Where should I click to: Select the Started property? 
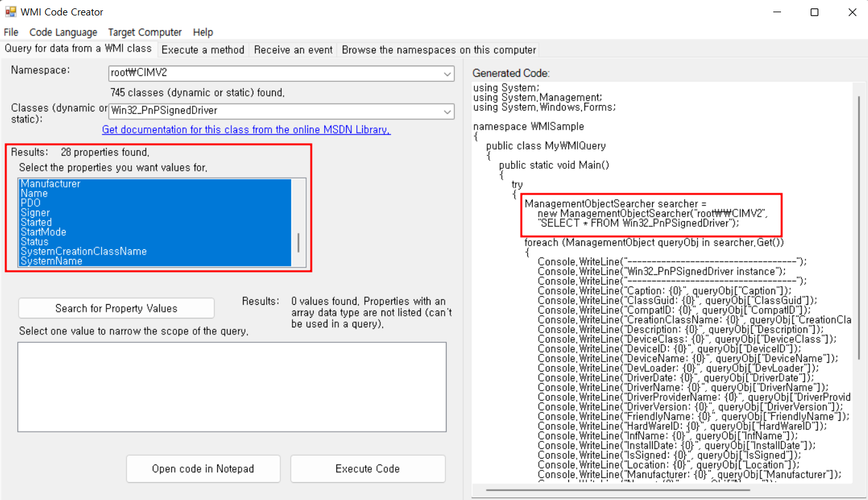tap(155, 222)
